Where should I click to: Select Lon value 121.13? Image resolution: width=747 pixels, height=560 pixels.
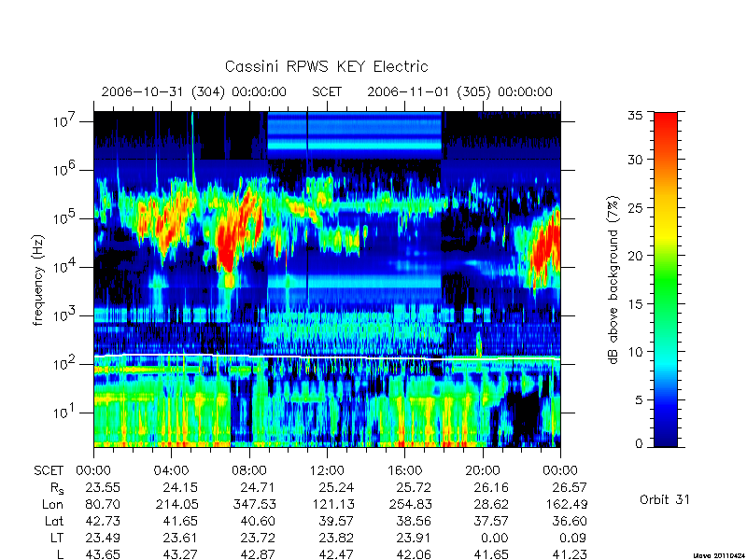[x=332, y=504]
